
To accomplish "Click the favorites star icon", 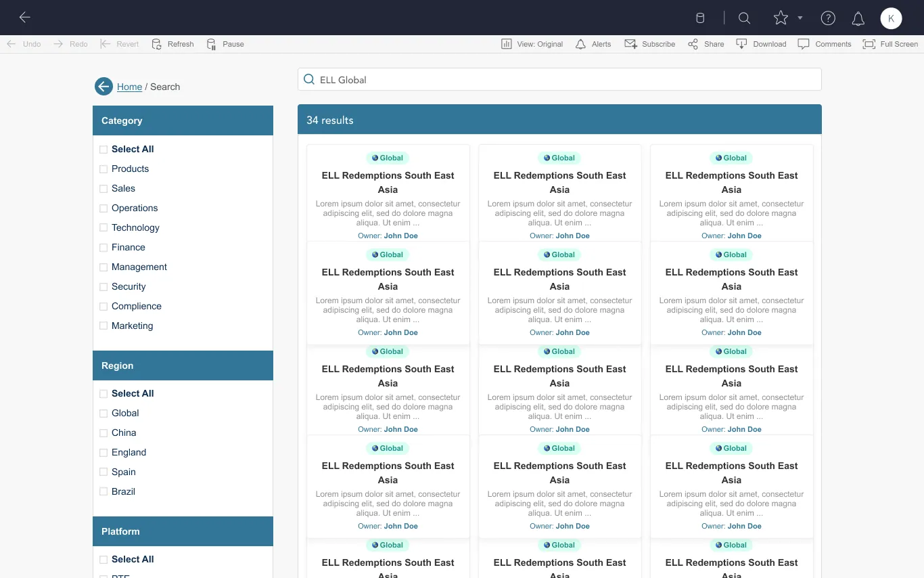I will tap(781, 18).
